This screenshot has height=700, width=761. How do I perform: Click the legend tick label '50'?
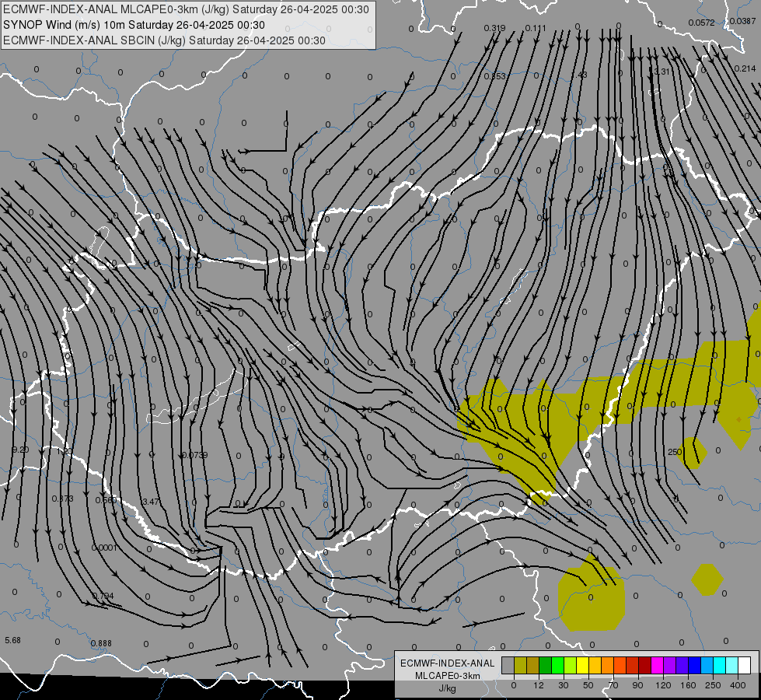(588, 685)
